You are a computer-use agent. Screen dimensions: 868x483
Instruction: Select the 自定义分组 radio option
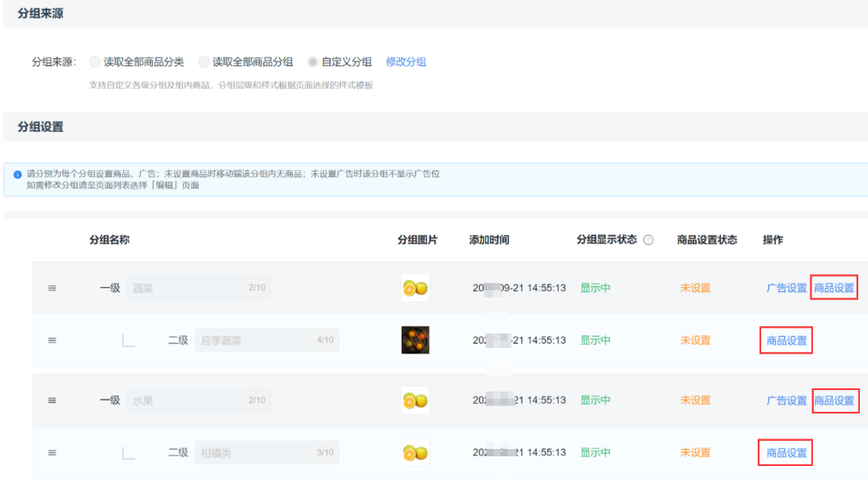click(x=313, y=62)
